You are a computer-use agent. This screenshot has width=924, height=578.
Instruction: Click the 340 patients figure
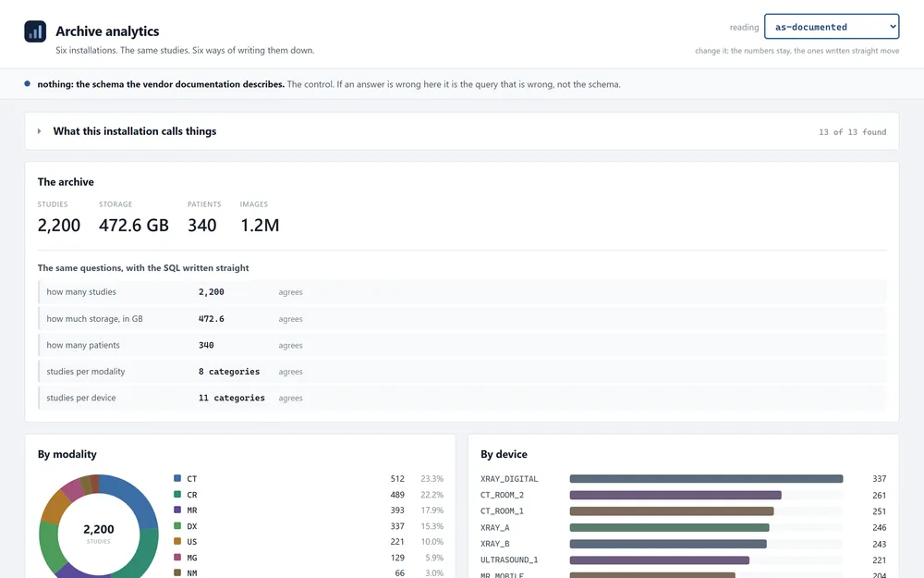[x=202, y=226]
